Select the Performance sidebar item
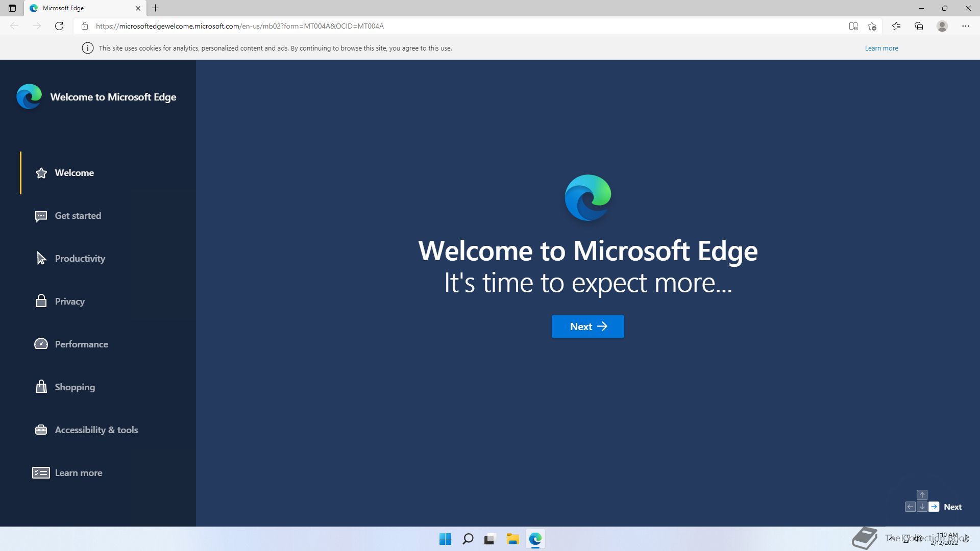 (108, 344)
